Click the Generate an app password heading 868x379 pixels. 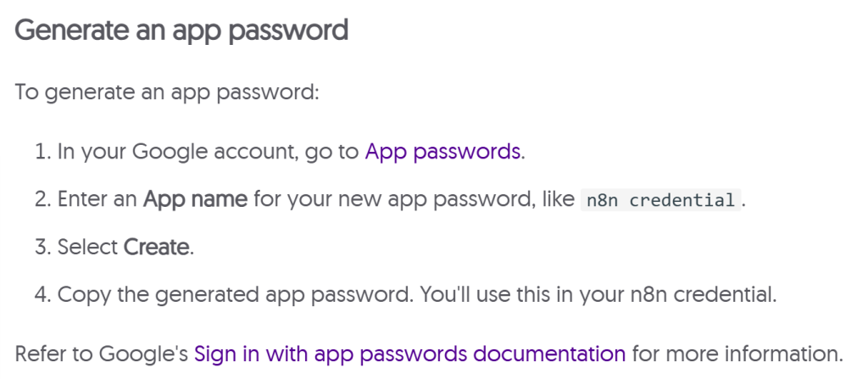[x=181, y=31]
